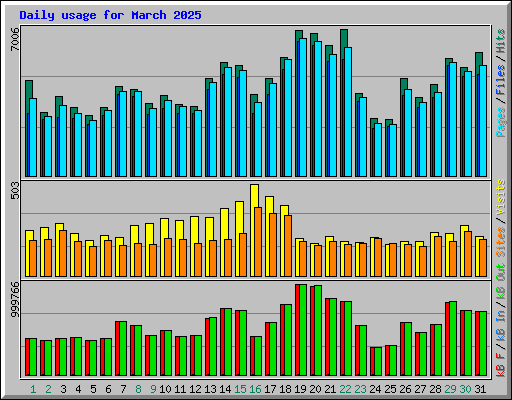Click the 'kB F' legend label

(x=501, y=365)
